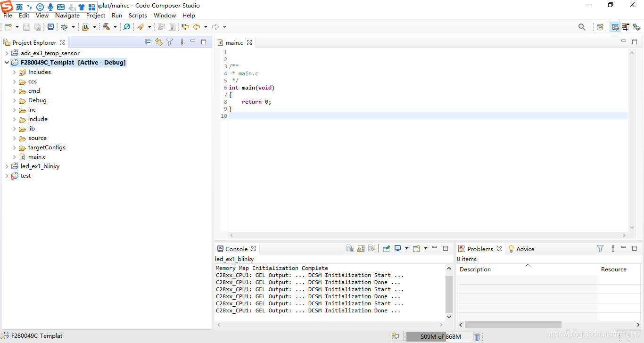This screenshot has height=343, width=644.
Task: Click the Problems horizontal scrollbar
Action: [513, 325]
